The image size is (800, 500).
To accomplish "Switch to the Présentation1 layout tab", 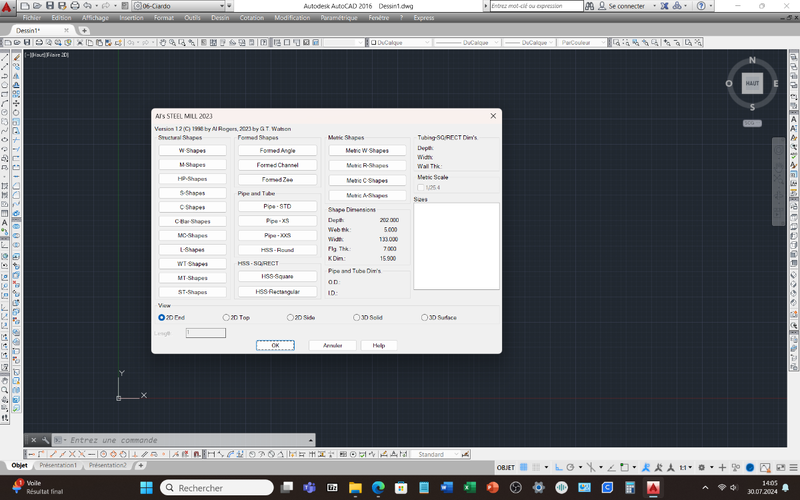I will click(58, 465).
